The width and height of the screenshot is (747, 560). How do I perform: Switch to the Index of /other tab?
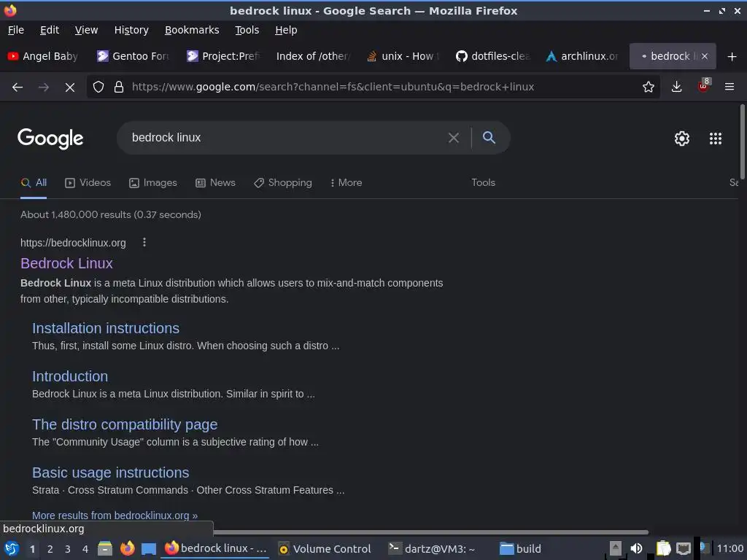click(x=314, y=56)
